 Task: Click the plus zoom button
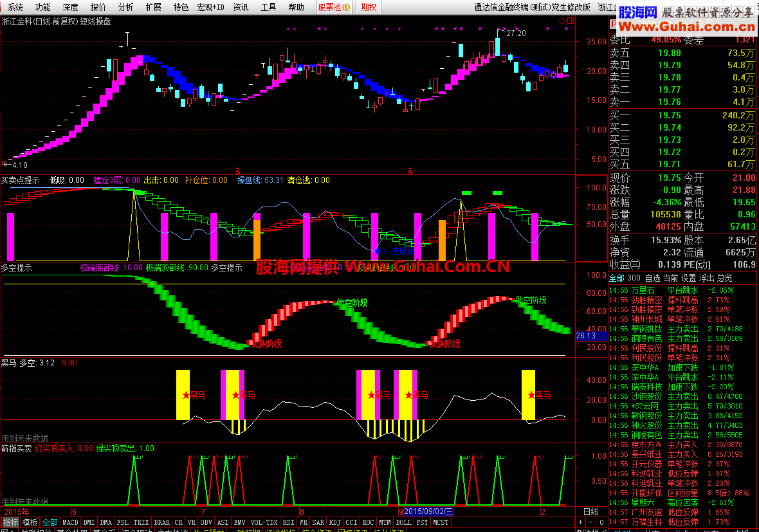(x=580, y=522)
